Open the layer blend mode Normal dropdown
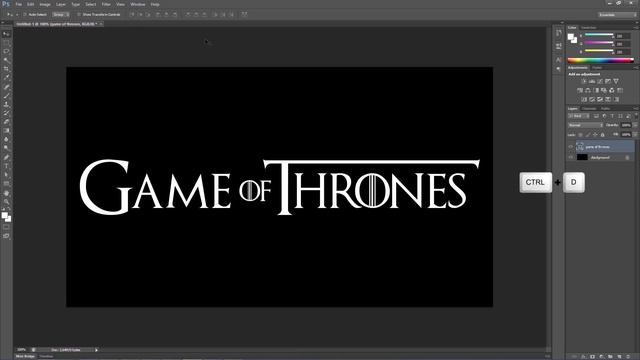 (x=585, y=125)
